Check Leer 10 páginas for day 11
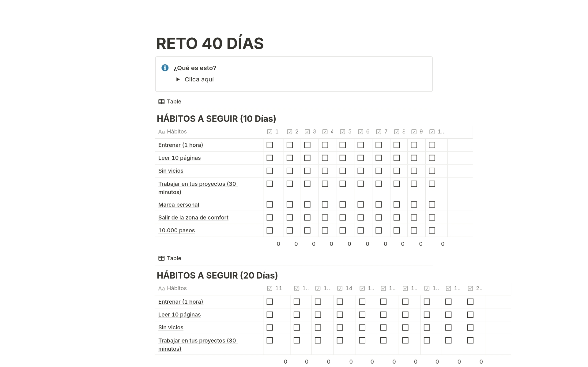 tap(269, 314)
